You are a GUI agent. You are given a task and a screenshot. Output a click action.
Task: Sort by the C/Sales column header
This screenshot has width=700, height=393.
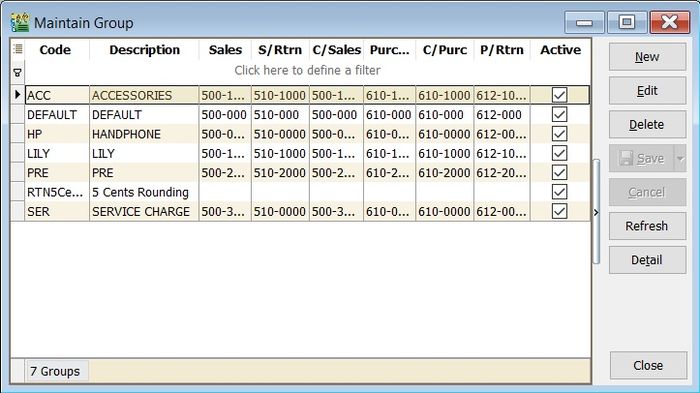[336, 50]
